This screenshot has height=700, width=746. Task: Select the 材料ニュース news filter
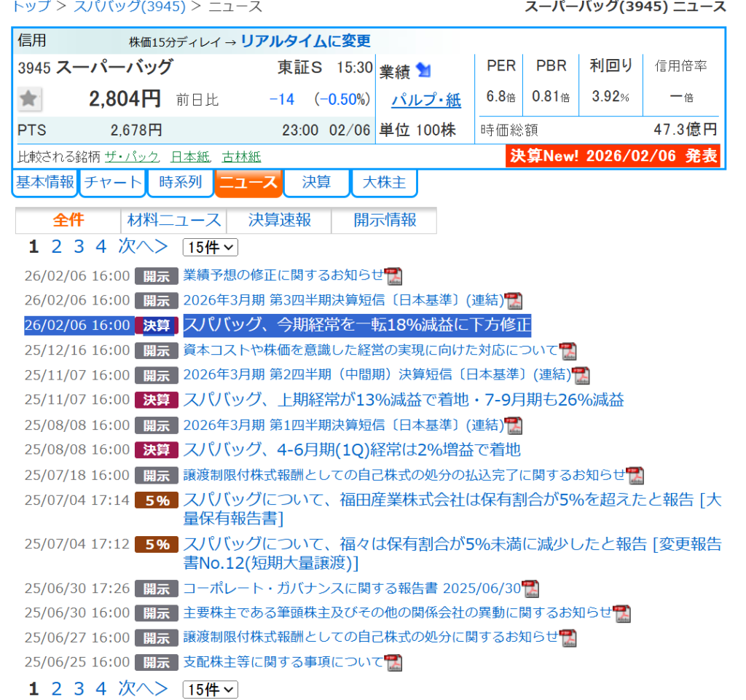tap(173, 220)
